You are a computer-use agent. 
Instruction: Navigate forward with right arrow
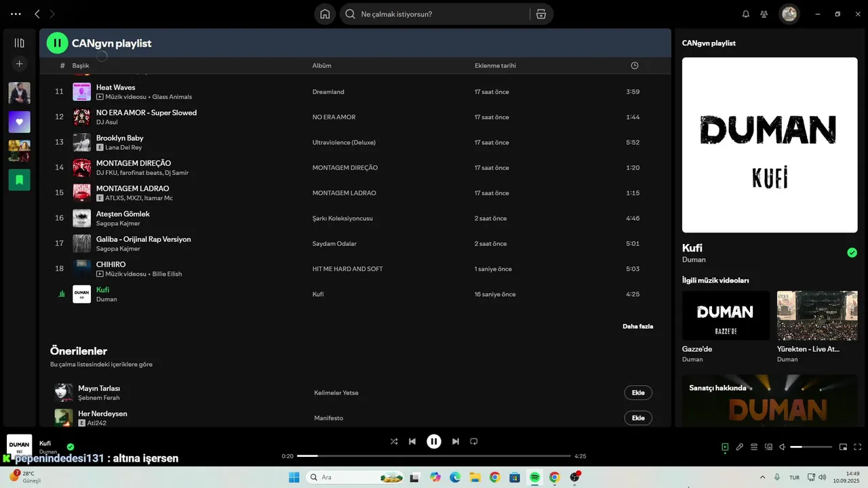(52, 14)
